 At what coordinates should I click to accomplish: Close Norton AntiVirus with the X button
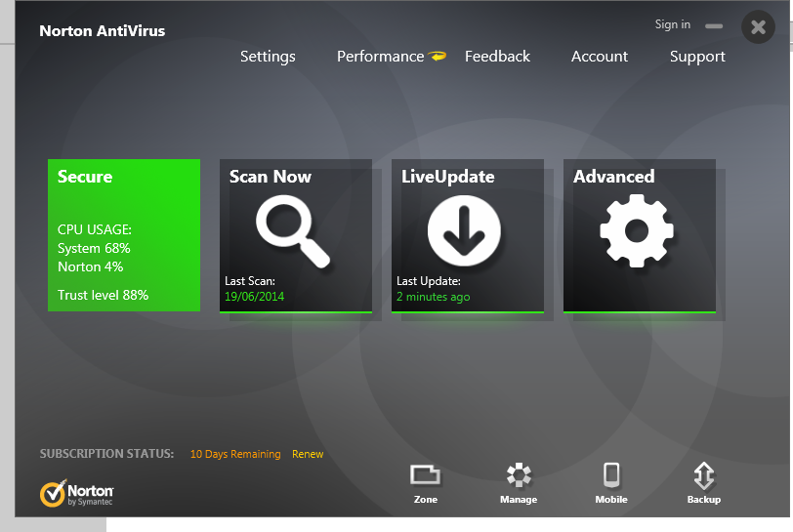758,26
